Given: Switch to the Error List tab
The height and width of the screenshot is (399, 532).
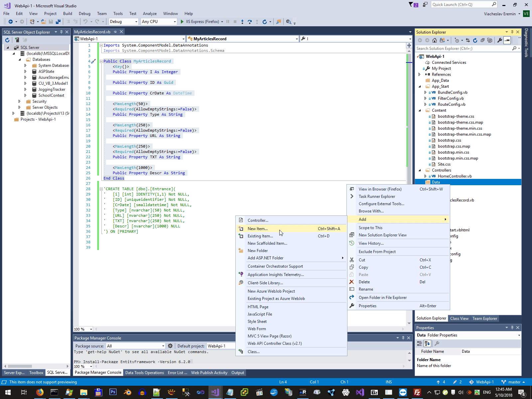Looking at the screenshot, I should click(x=177, y=373).
